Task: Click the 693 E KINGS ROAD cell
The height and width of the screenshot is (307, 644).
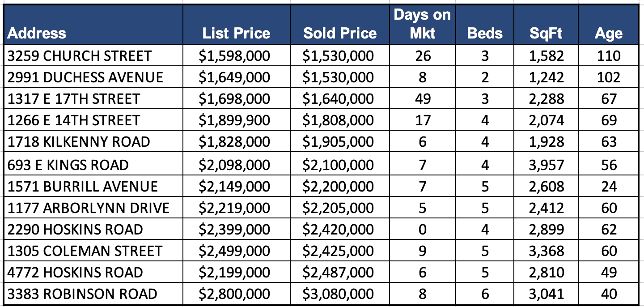Action: point(68,165)
